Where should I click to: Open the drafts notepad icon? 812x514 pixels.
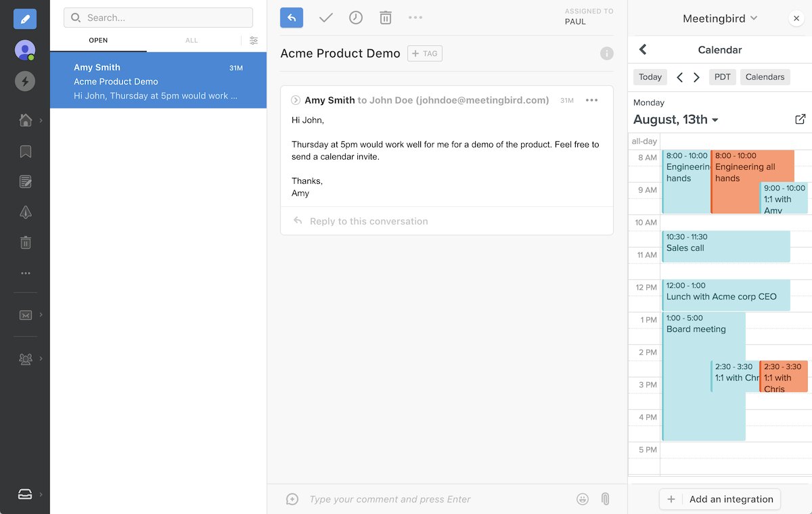[26, 181]
